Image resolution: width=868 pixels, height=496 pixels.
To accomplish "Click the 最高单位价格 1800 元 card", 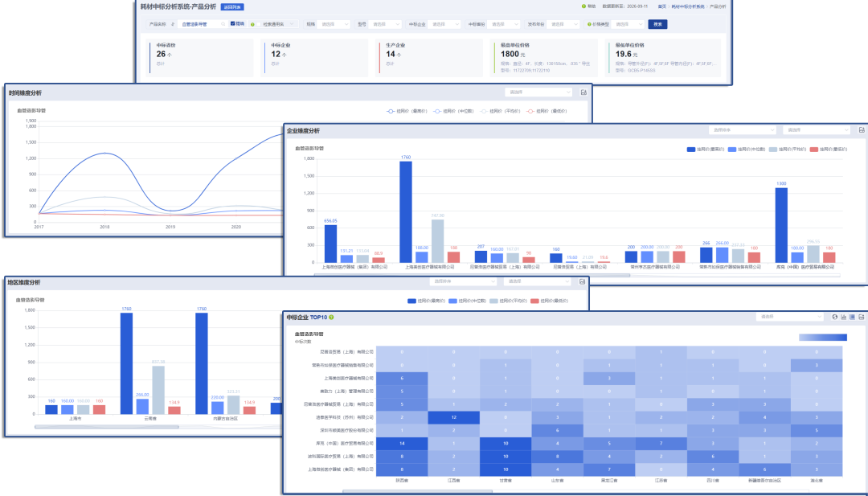I will coord(544,57).
